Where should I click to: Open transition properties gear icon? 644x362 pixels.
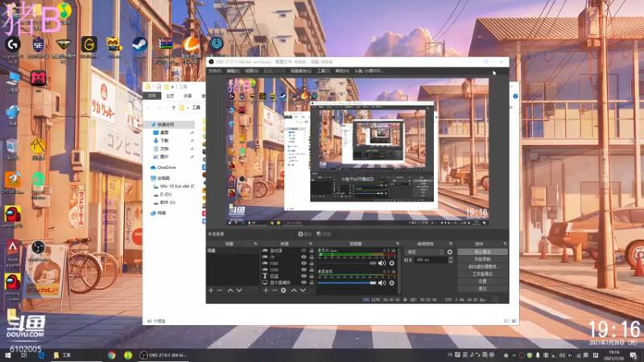pos(450,252)
